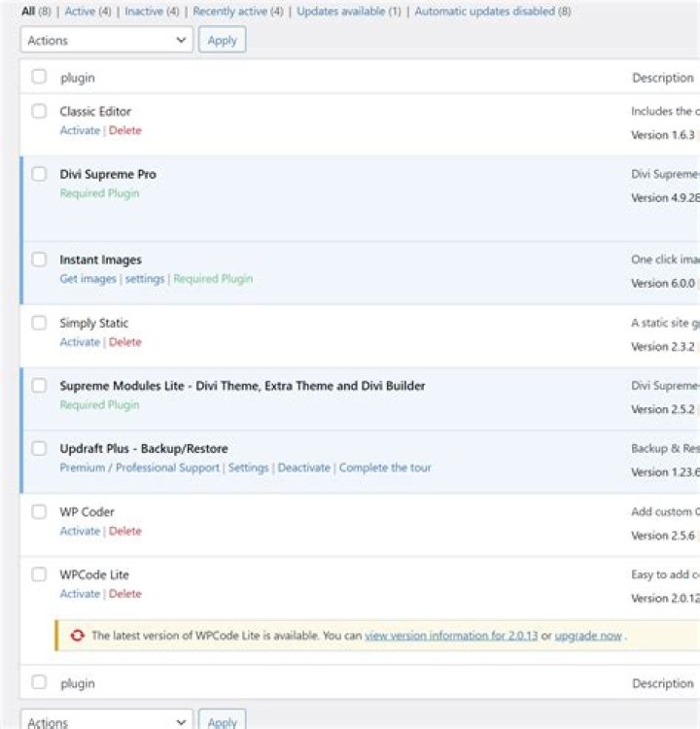Filter by Active (4) plugins
Screen dimensions: 700x729
pyautogui.click(x=87, y=11)
